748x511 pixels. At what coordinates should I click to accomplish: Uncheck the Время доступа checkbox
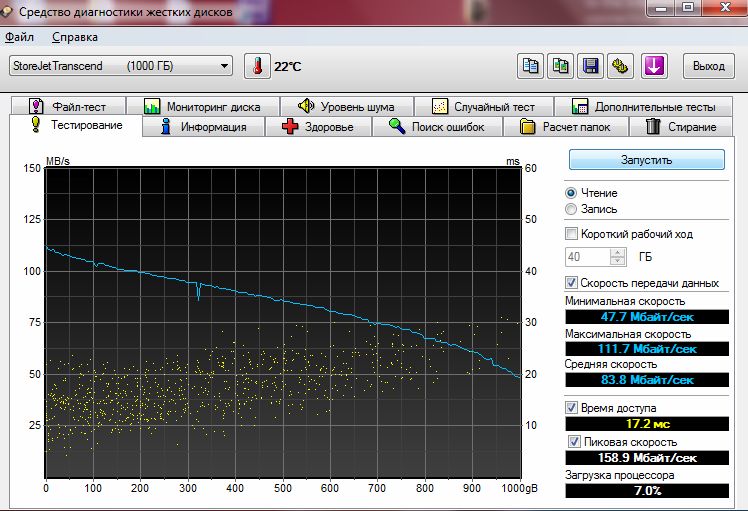[x=572, y=408]
